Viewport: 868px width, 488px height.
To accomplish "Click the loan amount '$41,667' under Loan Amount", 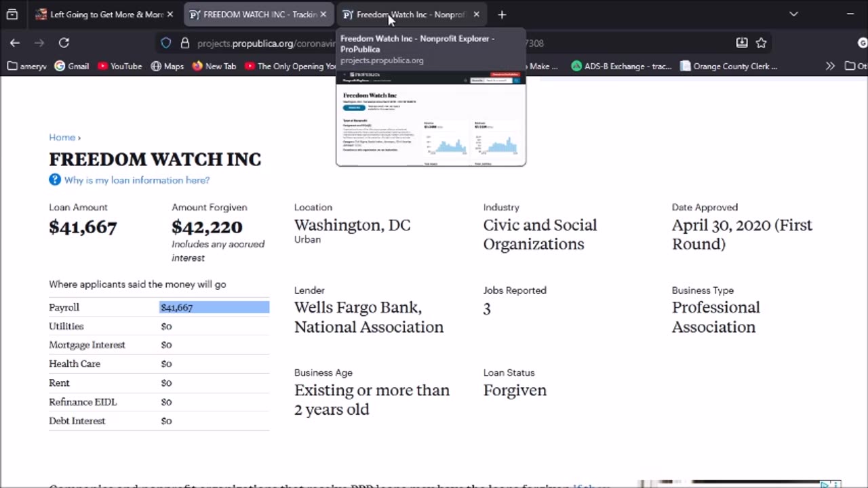I will (x=83, y=227).
